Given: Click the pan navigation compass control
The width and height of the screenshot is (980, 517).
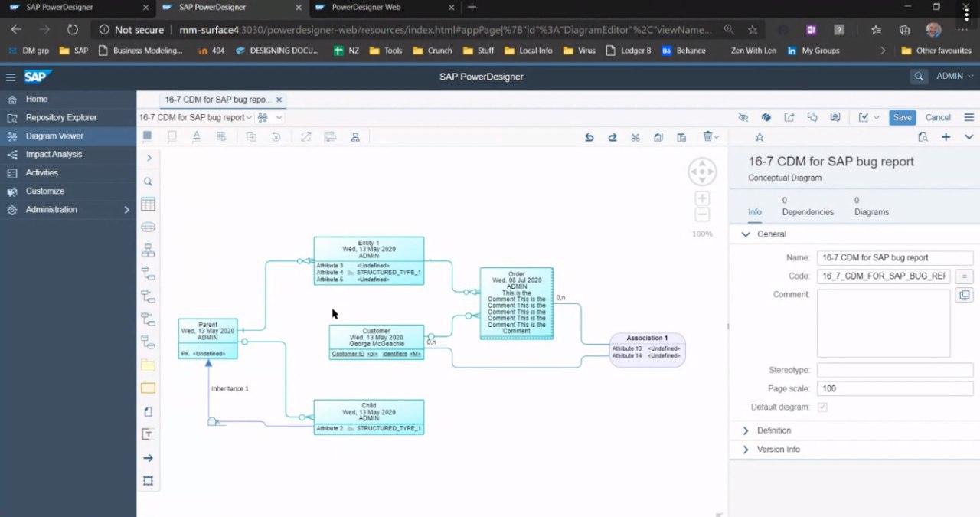Looking at the screenshot, I should [702, 172].
